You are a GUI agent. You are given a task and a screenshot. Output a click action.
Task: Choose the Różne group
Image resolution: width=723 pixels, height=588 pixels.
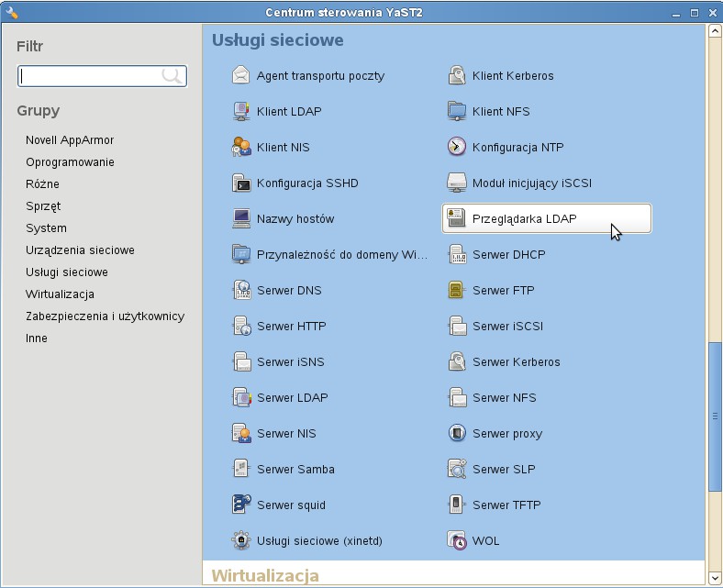(x=42, y=184)
